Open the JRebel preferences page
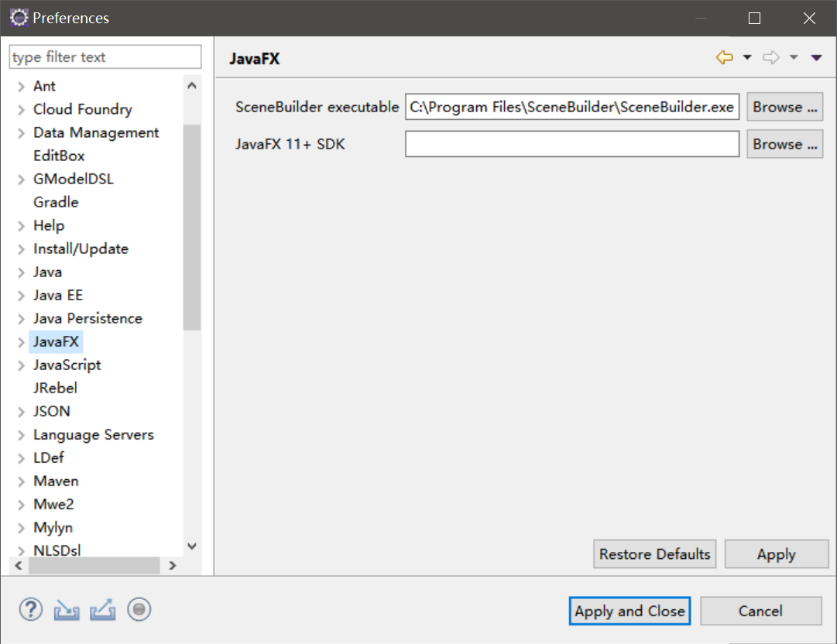This screenshot has width=837, height=644. pyautogui.click(x=55, y=388)
